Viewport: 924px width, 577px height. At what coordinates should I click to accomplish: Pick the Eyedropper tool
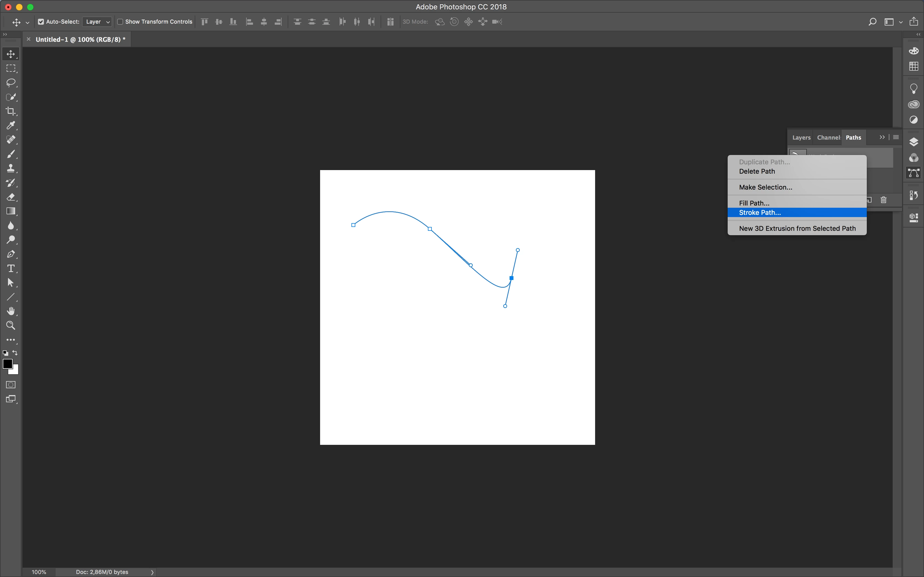(x=11, y=126)
